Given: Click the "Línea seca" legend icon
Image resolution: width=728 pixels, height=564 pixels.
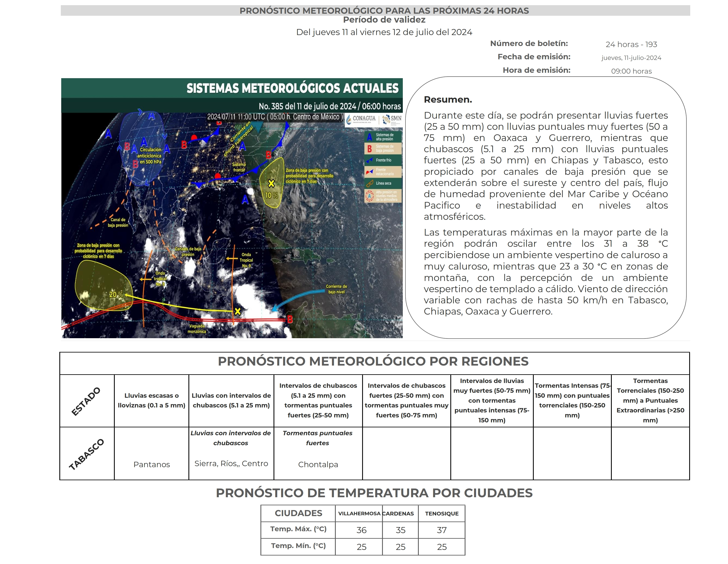Looking at the screenshot, I should (x=369, y=184).
